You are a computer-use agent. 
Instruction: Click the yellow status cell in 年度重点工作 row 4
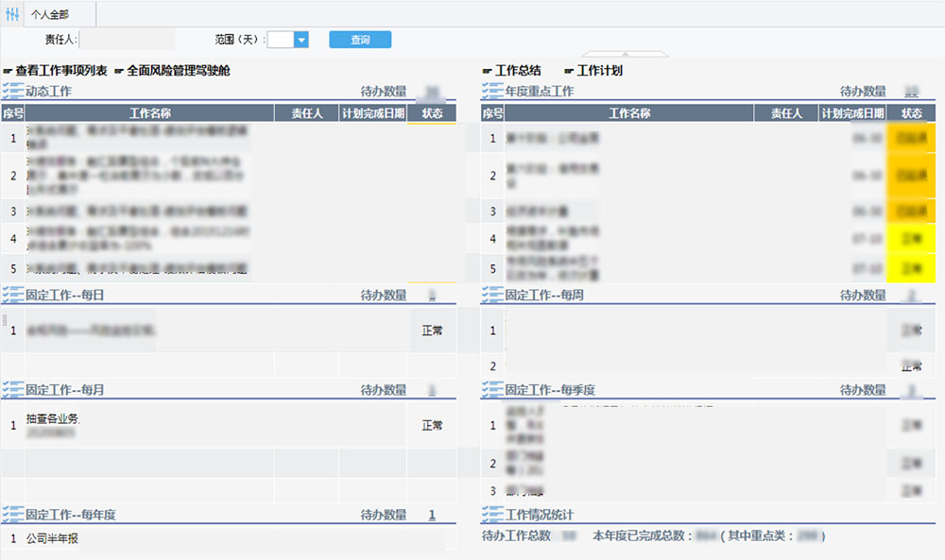(x=911, y=238)
